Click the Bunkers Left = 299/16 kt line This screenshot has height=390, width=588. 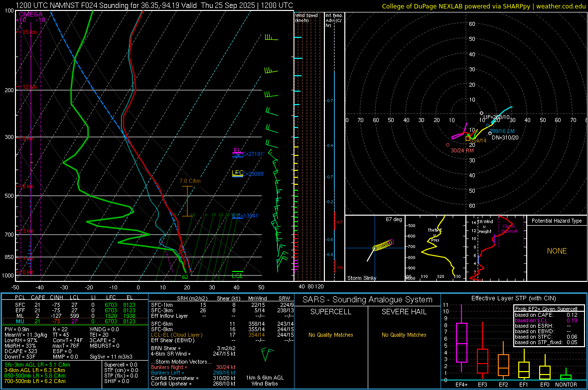tap(193, 373)
